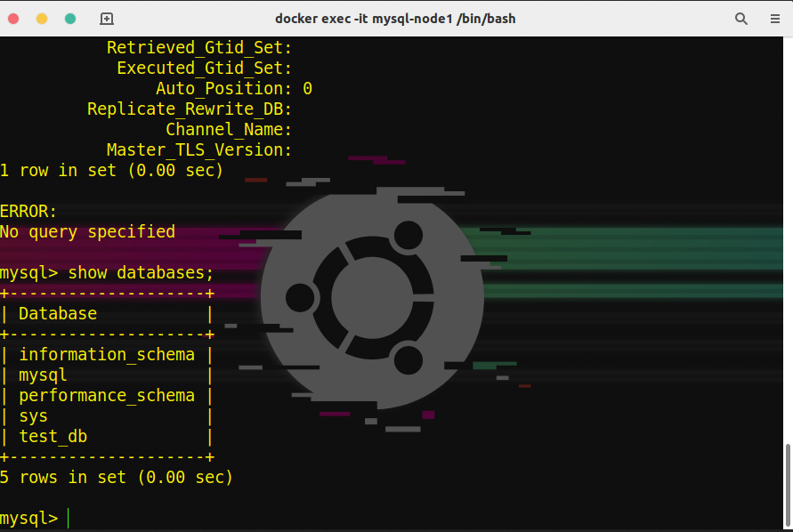Click the 'Replicate_Rewrite_DB:' field
Viewport: 793px width, 532px height.
[190, 109]
